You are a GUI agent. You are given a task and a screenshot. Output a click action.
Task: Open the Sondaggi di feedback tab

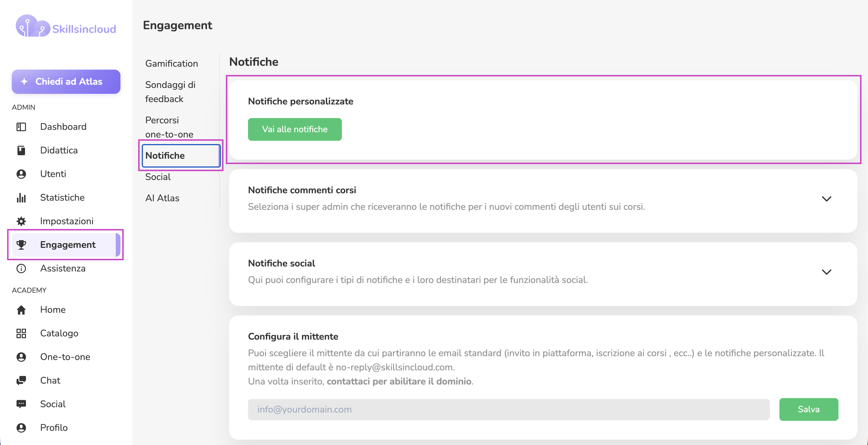pos(171,92)
